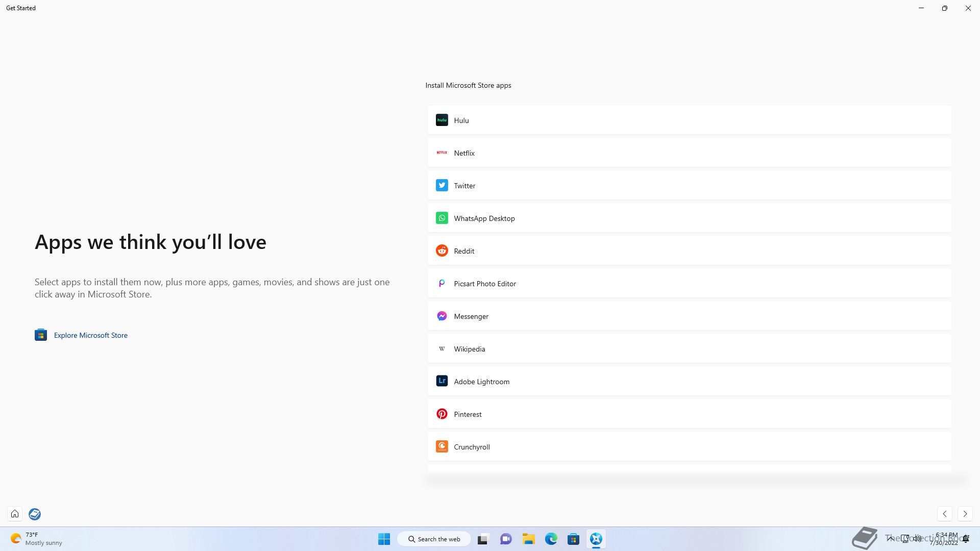The width and height of the screenshot is (980, 551).
Task: Go to the Get Started home icon
Action: [x=15, y=514]
